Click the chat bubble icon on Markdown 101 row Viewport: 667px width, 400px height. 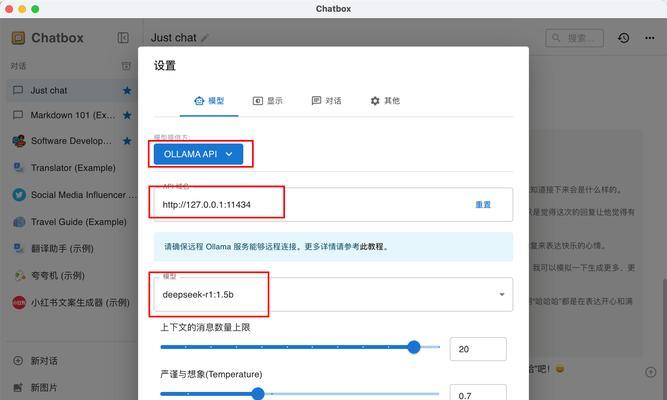pyautogui.click(x=18, y=115)
